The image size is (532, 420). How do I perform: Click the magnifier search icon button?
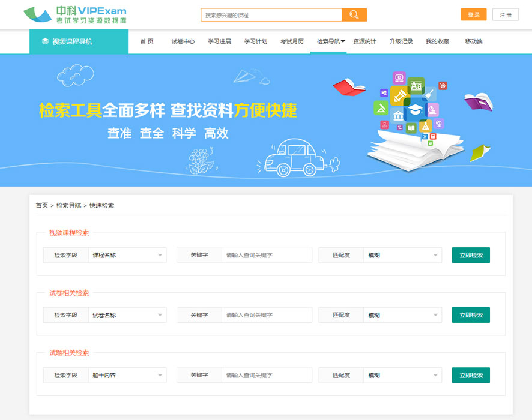354,15
